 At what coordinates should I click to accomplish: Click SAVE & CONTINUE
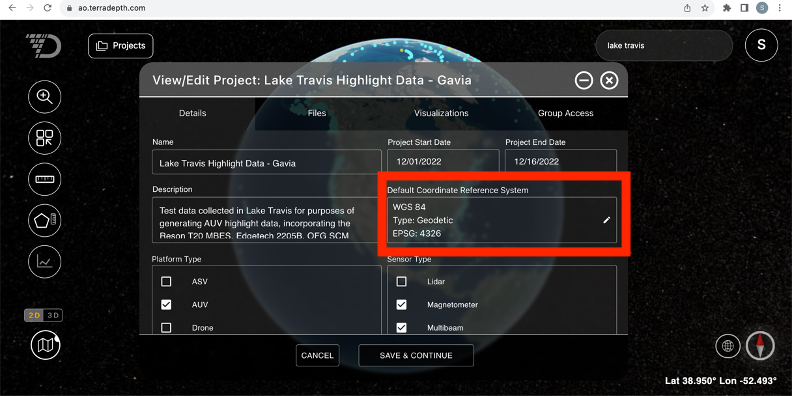click(416, 355)
